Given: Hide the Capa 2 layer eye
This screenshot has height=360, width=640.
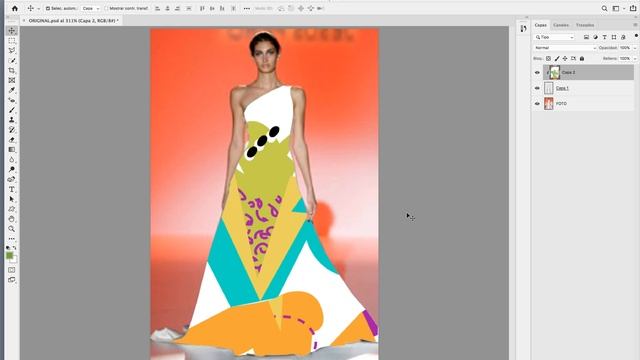Looking at the screenshot, I should point(537,73).
